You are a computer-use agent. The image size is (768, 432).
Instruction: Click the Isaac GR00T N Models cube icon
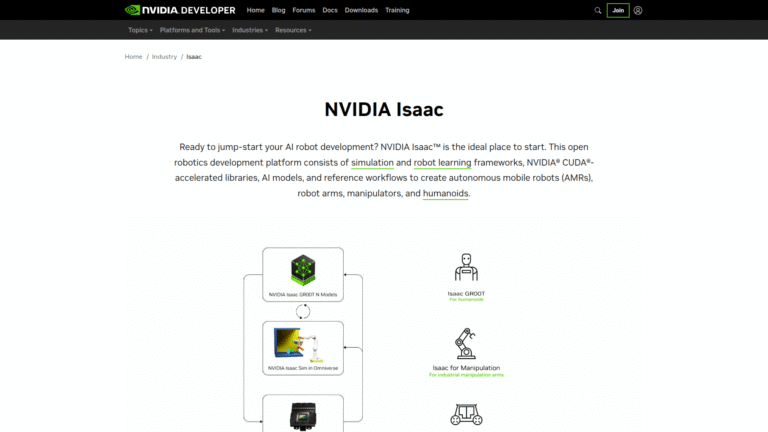(x=303, y=270)
